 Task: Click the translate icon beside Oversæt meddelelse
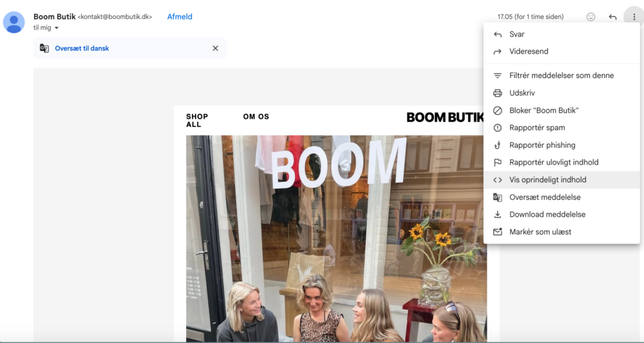(497, 197)
